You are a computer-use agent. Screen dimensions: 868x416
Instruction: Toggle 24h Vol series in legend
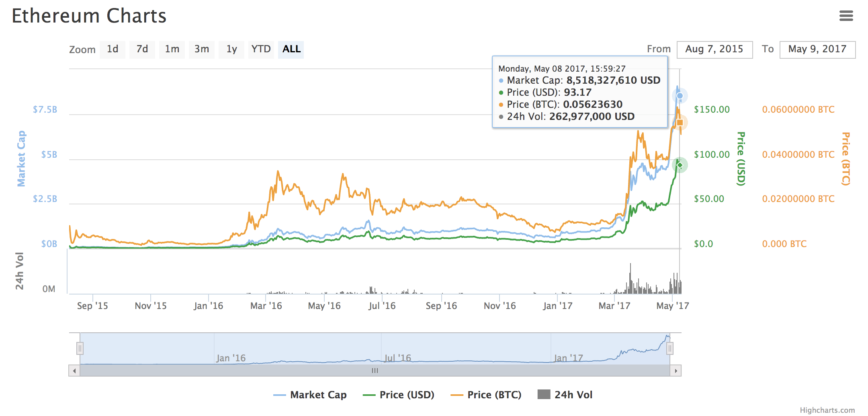click(x=565, y=395)
